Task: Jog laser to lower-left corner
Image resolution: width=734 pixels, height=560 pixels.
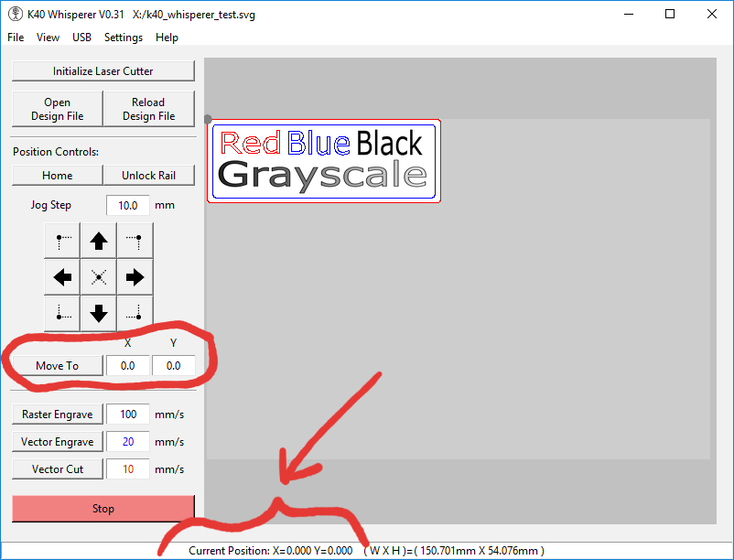Action: [62, 314]
